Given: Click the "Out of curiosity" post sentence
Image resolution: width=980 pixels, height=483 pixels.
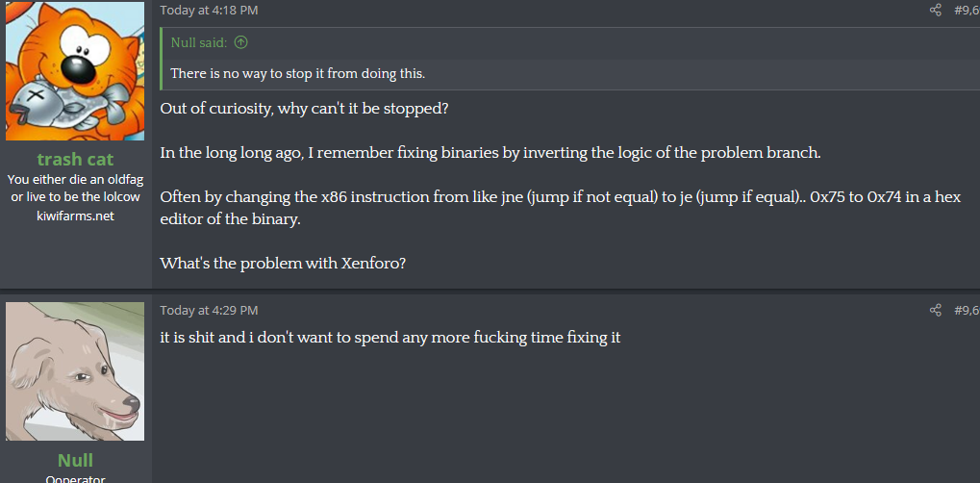Looking at the screenshot, I should click(x=304, y=108).
